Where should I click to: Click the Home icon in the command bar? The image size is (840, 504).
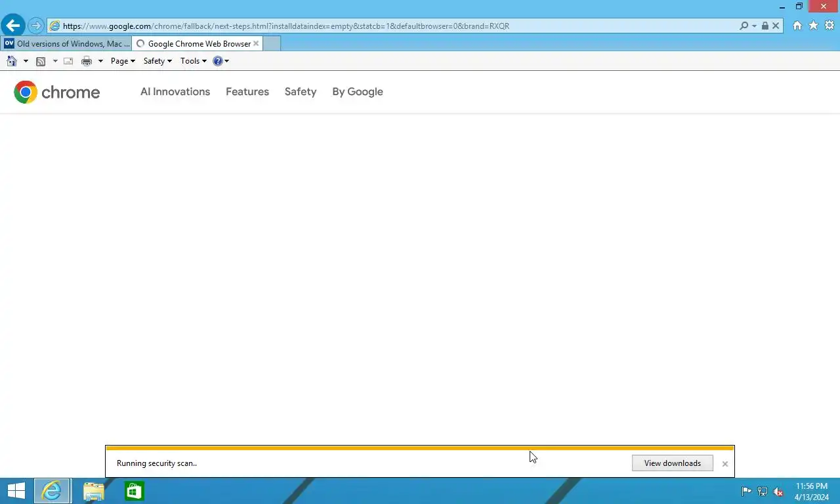12,61
